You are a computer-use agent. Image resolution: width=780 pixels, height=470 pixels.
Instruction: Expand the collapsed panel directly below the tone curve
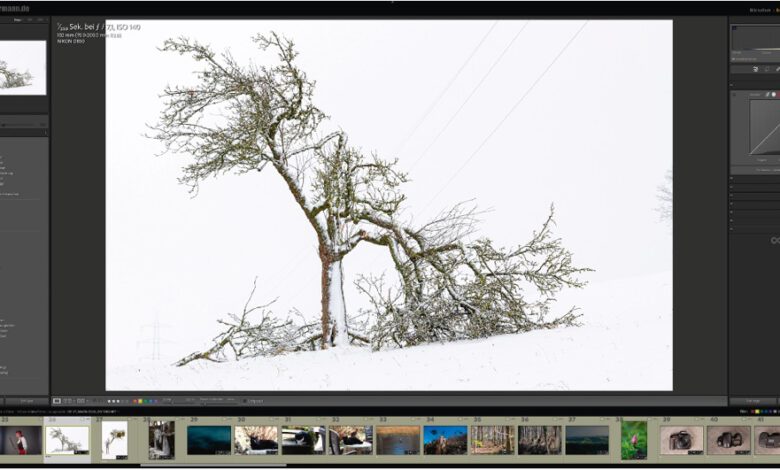point(755,178)
